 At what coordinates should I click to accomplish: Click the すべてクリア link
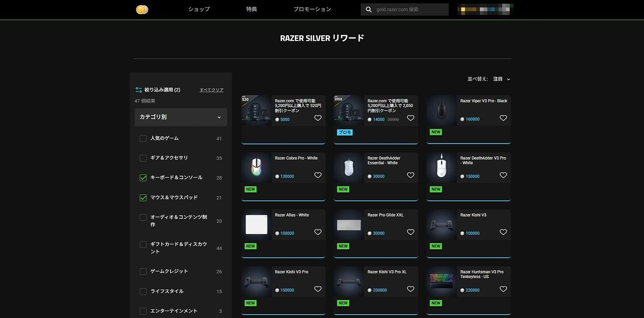point(211,90)
